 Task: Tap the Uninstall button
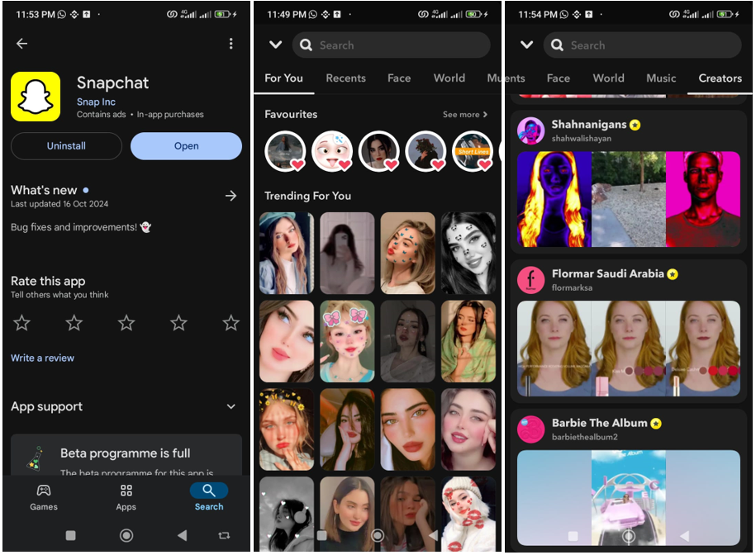click(x=66, y=146)
